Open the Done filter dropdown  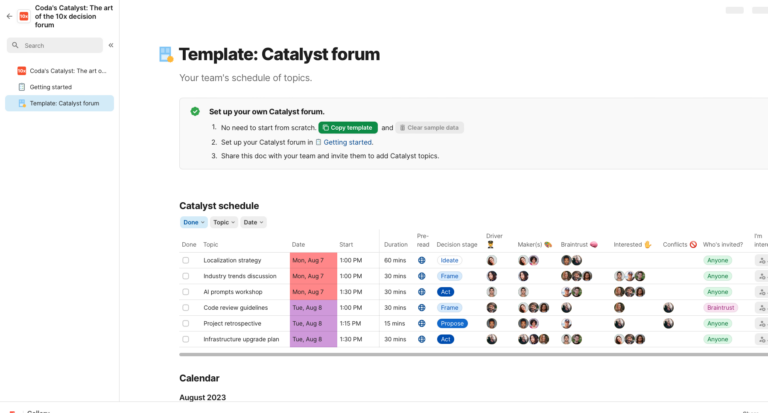pyautogui.click(x=193, y=222)
